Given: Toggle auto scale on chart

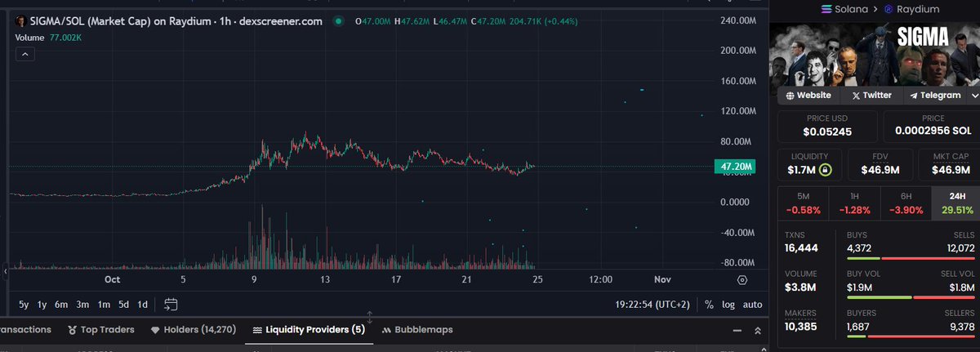Looking at the screenshot, I should [752, 305].
